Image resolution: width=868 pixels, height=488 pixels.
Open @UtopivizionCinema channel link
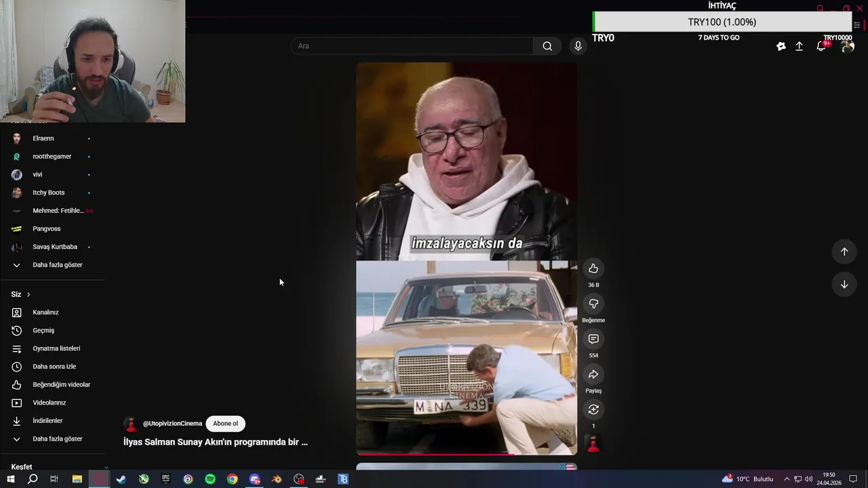point(172,424)
